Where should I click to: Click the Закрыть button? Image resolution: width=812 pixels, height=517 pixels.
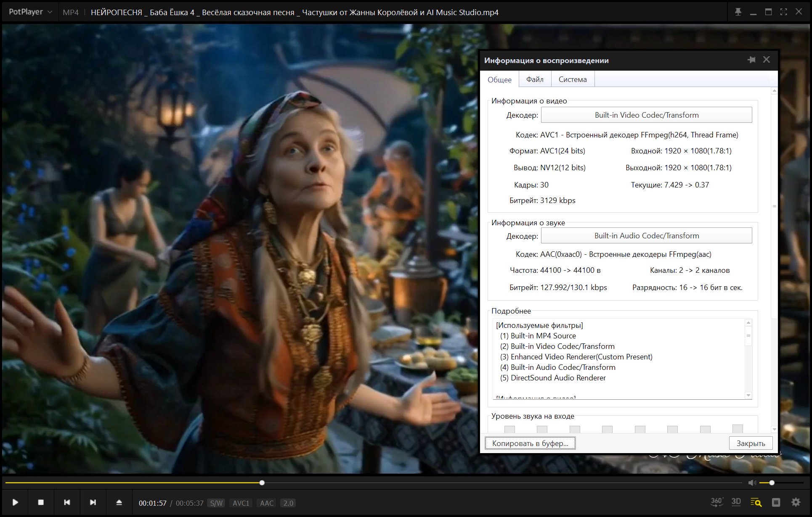pos(751,443)
